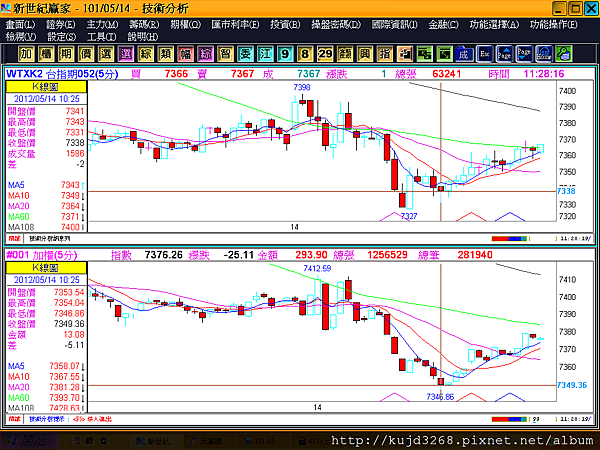This screenshot has height=450, width=600.
Task: Click the green split-window icon
Action: tap(424, 54)
